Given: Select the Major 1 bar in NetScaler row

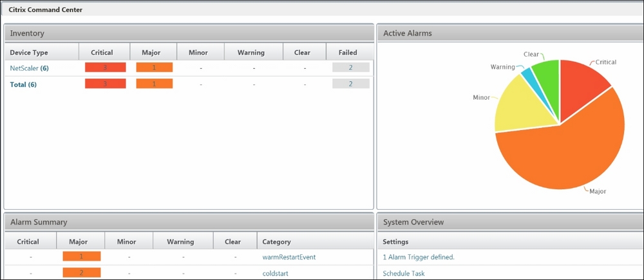Looking at the screenshot, I should click(154, 68).
